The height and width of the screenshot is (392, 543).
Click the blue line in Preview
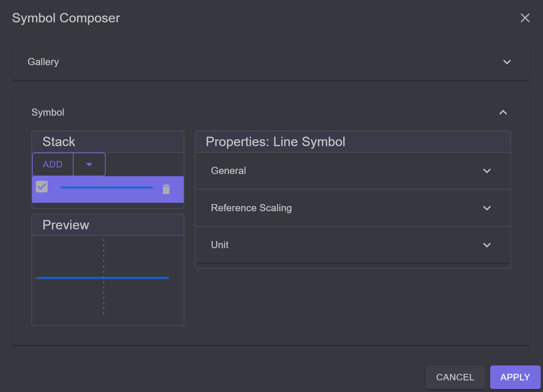(103, 278)
